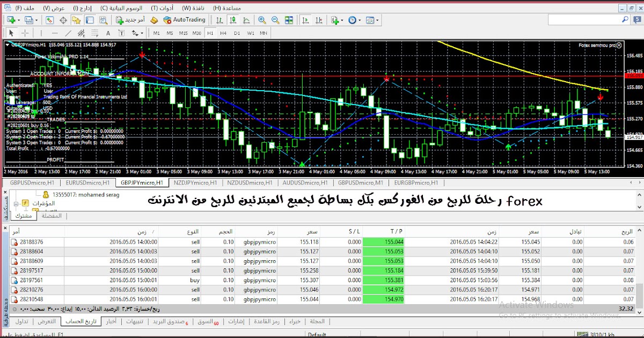Toggle the Data Window crosshair-circle icon

tap(63, 20)
